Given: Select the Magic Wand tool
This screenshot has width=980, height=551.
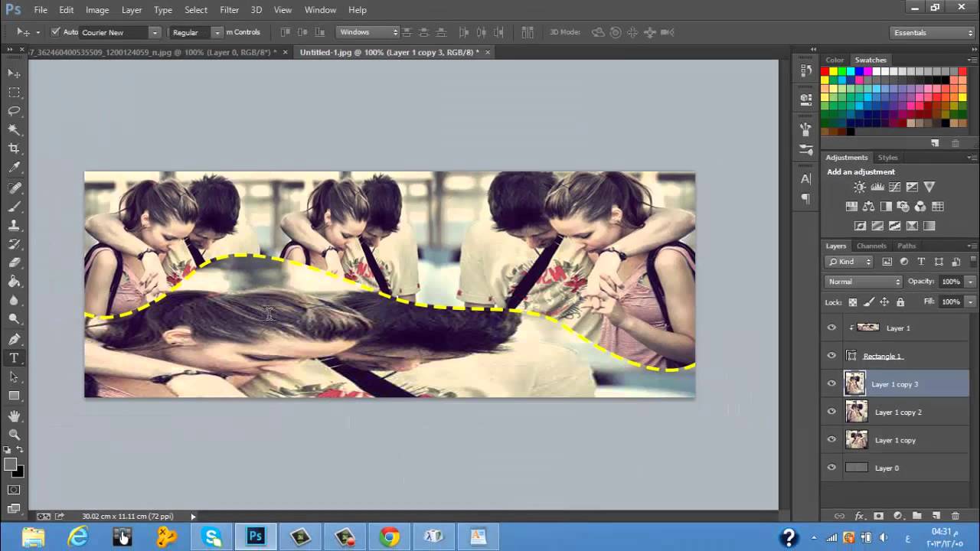Looking at the screenshot, I should tap(14, 130).
